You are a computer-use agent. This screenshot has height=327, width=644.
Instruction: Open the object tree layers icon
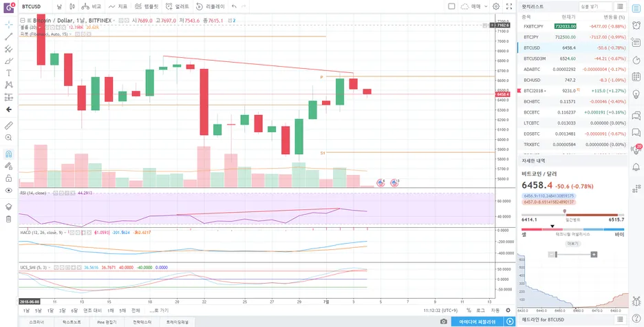pos(9,207)
